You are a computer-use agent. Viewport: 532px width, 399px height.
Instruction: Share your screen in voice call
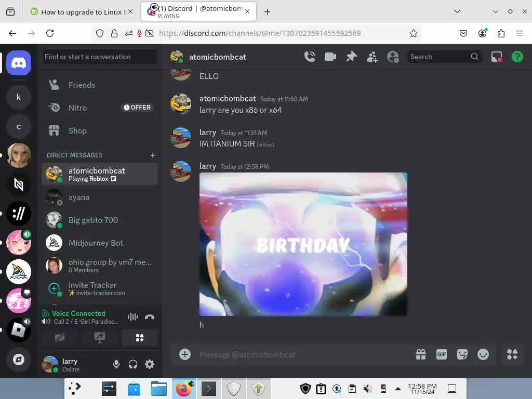[x=99, y=338]
